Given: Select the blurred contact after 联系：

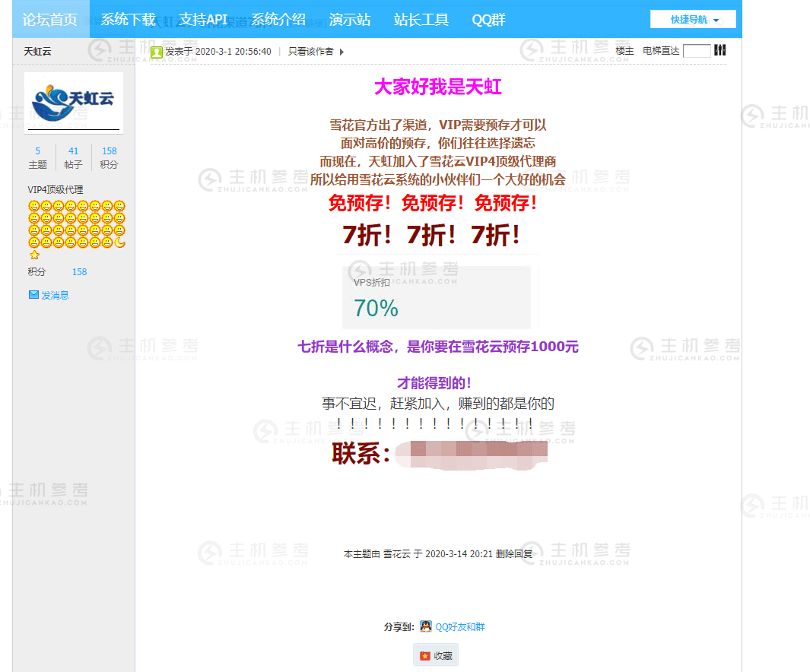Looking at the screenshot, I should click(471, 455).
